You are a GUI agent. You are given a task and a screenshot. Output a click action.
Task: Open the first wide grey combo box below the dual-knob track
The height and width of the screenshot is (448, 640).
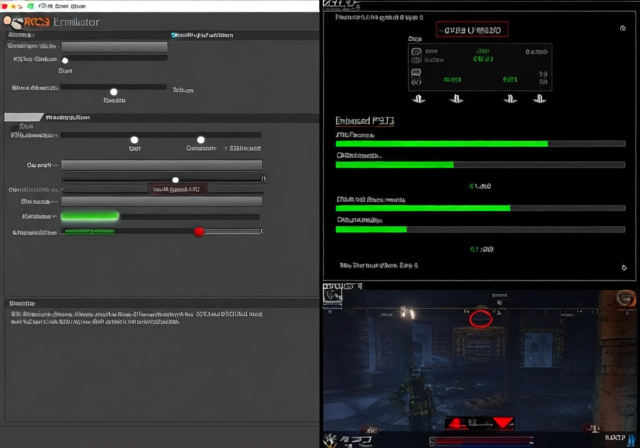point(162,165)
